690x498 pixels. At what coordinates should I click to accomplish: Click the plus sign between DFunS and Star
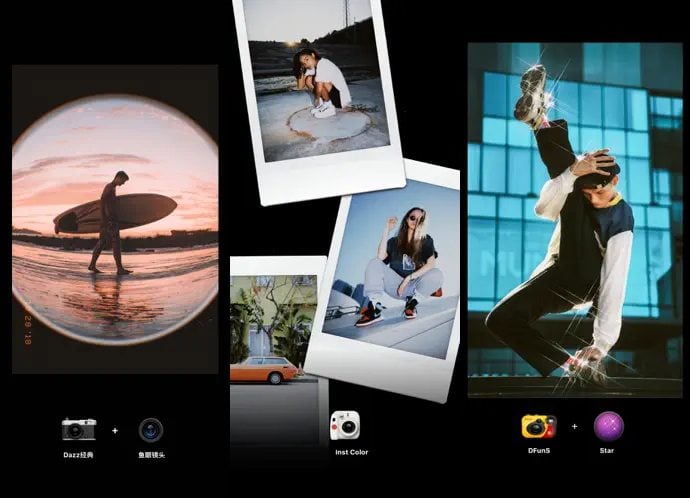point(574,427)
